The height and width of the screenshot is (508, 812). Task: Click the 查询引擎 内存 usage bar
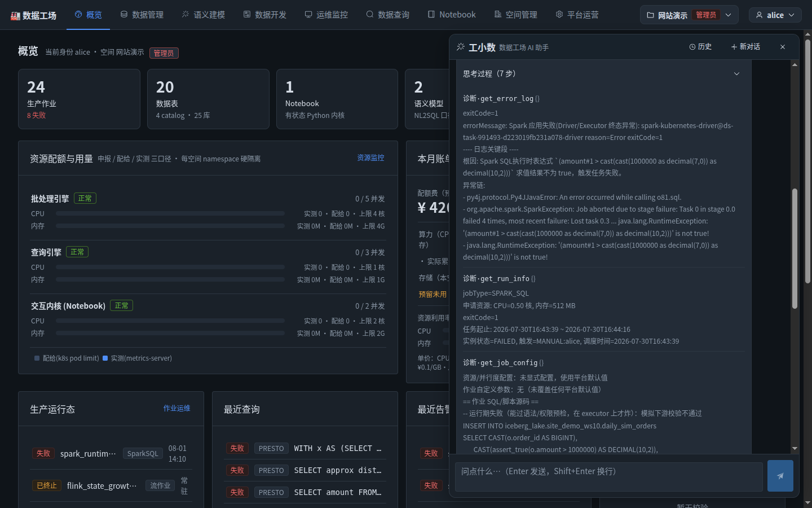[x=170, y=279]
